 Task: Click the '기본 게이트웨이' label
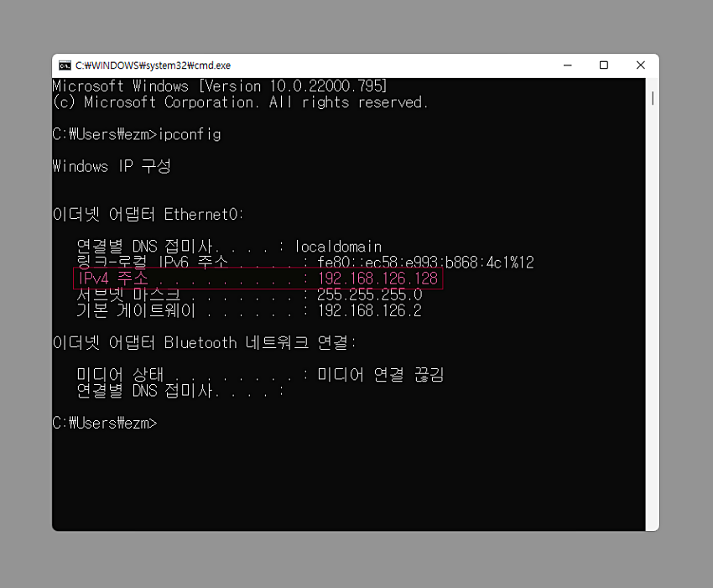click(x=136, y=310)
